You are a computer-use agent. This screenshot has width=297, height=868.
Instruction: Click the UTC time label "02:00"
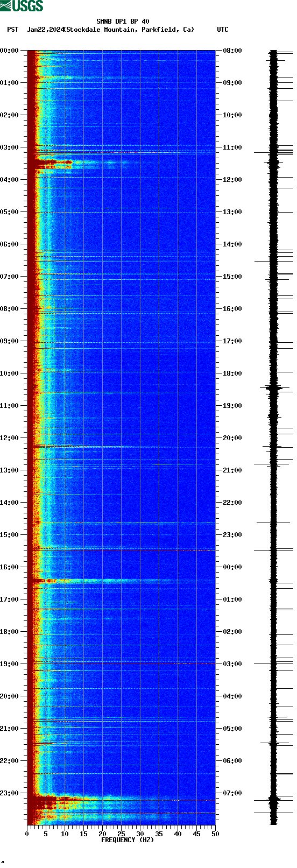coord(232,632)
